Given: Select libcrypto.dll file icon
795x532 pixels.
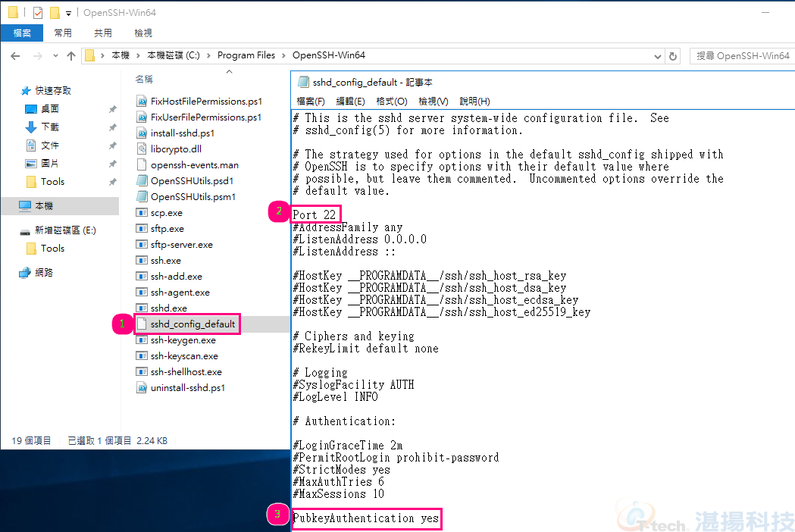Looking at the screenshot, I should pos(142,149).
